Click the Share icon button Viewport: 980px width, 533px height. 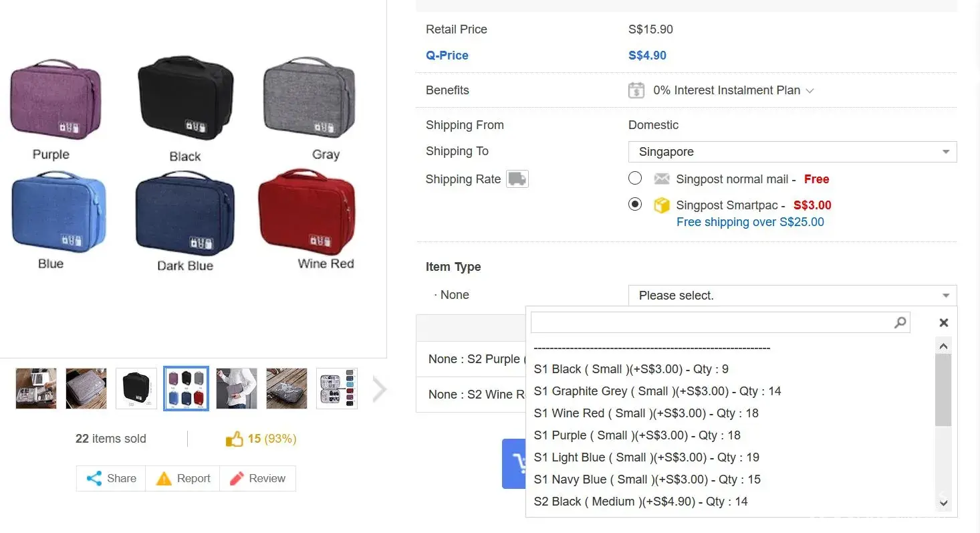[x=94, y=478]
